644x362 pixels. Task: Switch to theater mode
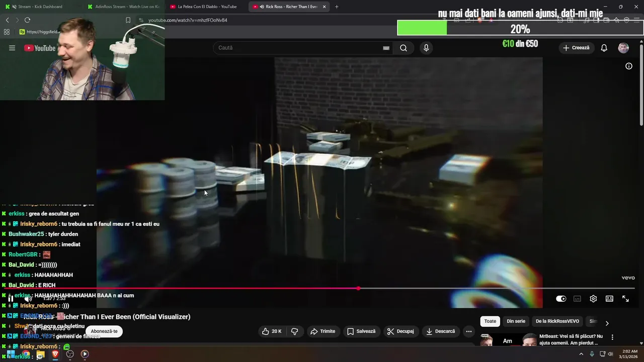(609, 299)
